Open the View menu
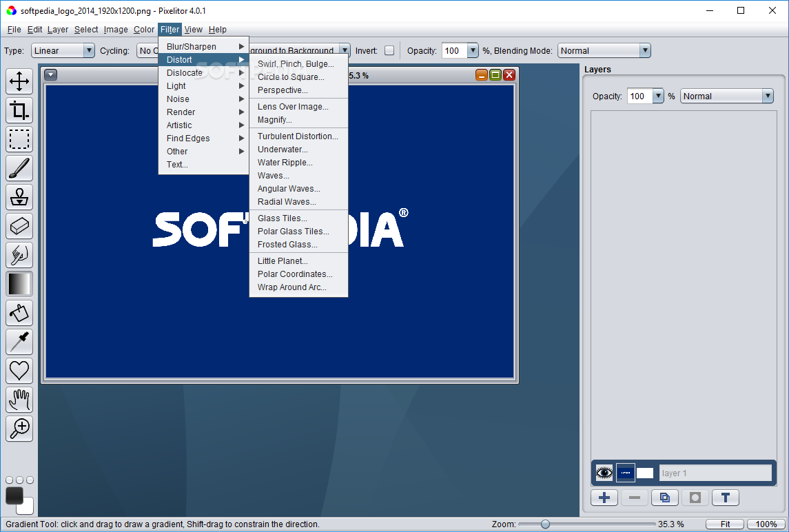 (x=193, y=29)
